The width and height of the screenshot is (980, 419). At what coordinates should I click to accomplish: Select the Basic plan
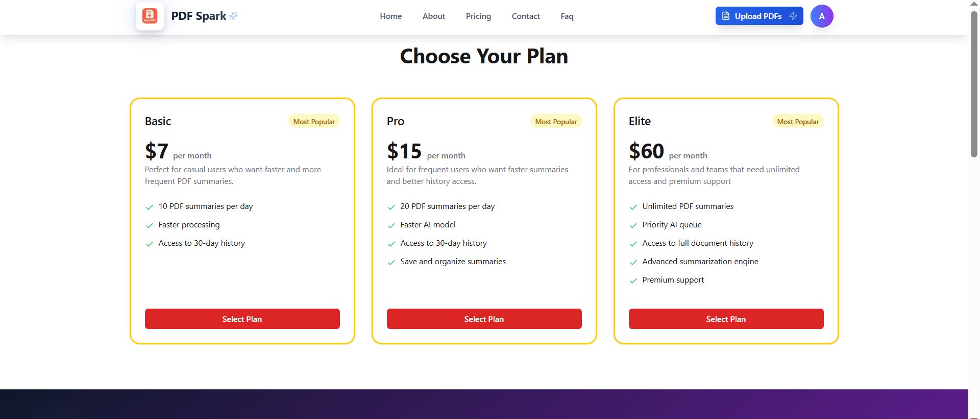(x=242, y=319)
